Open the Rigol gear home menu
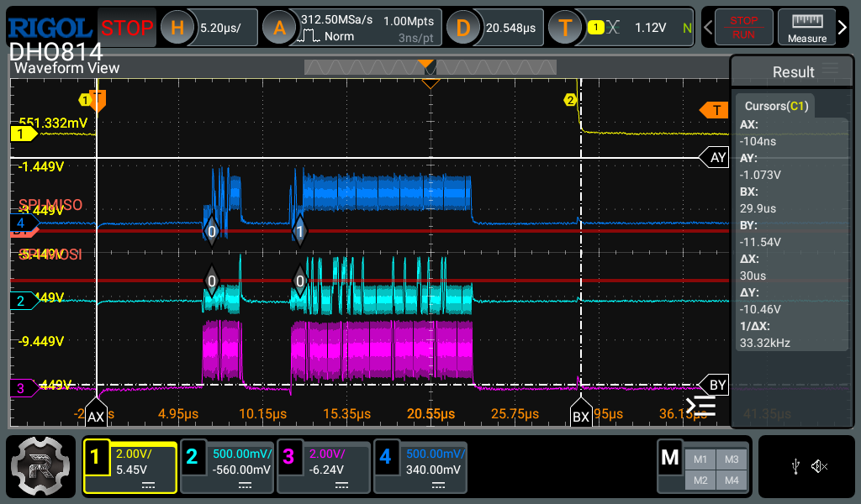 (x=40, y=466)
